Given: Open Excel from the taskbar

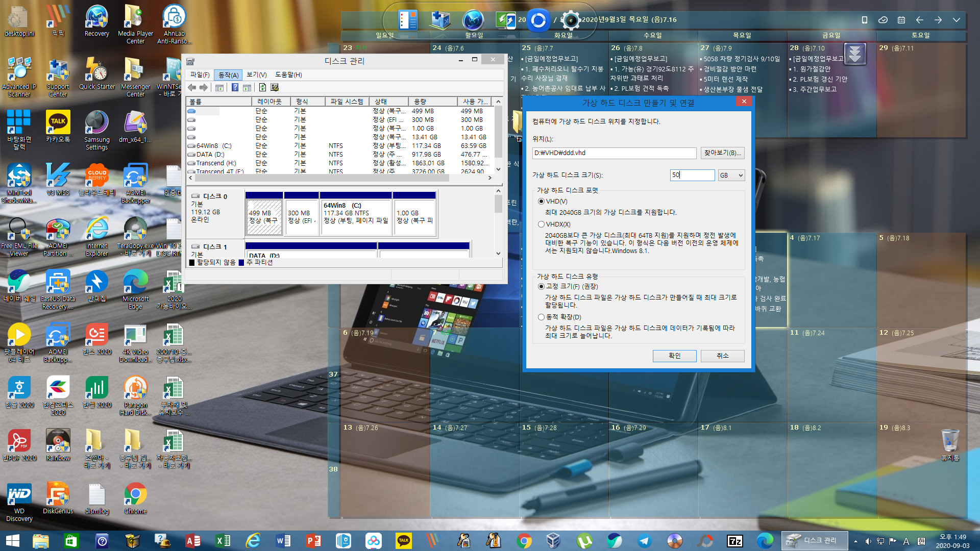Looking at the screenshot, I should pos(223,541).
